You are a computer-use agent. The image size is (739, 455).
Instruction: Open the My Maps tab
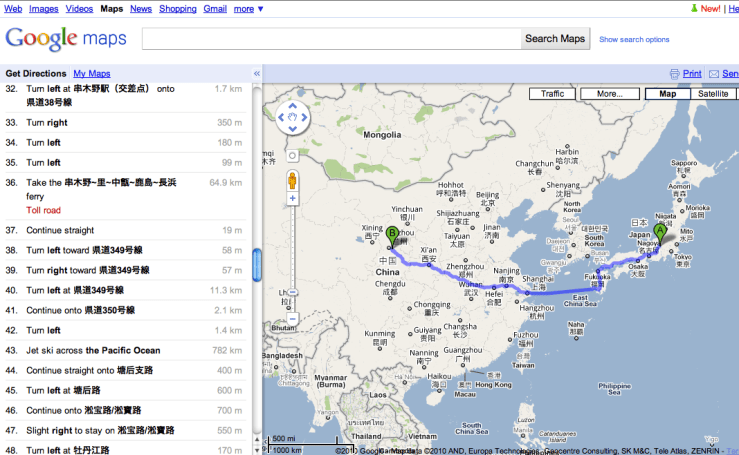click(92, 74)
